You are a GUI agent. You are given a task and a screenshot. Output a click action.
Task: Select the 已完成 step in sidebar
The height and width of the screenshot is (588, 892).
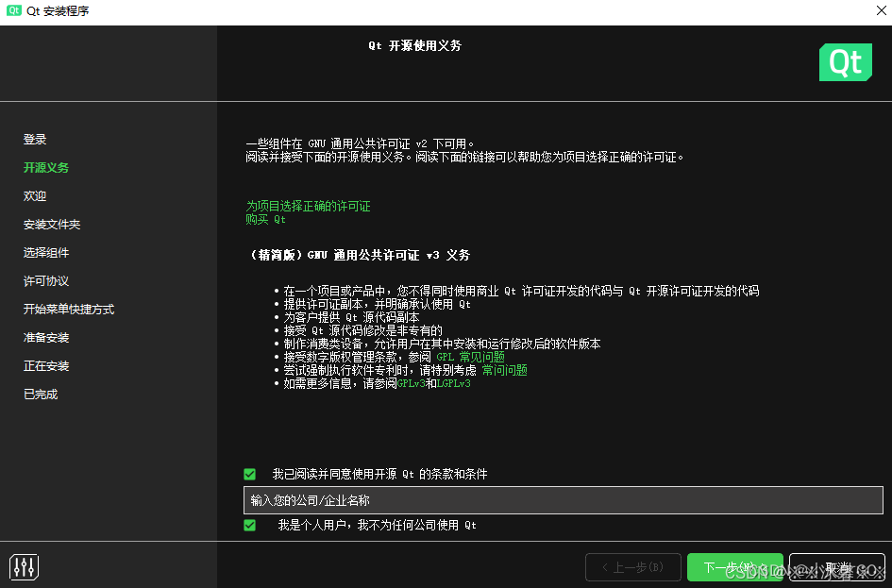(x=41, y=395)
